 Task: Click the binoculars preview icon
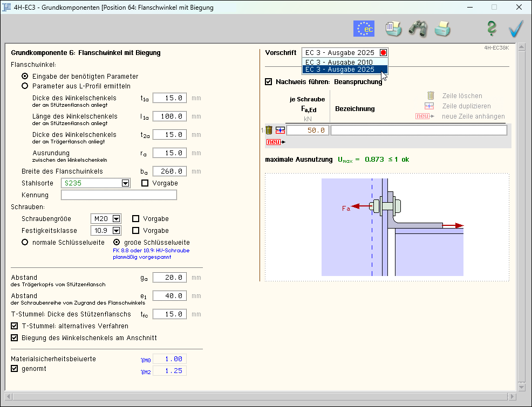418,28
